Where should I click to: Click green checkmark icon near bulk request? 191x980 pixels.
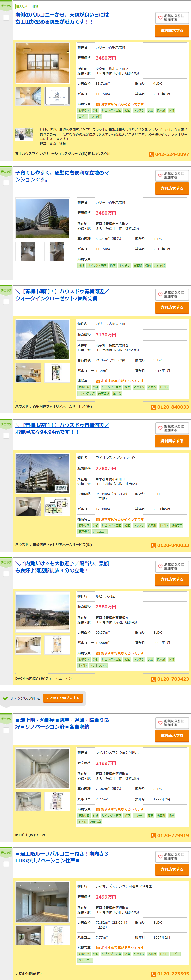pyautogui.click(x=5, y=698)
